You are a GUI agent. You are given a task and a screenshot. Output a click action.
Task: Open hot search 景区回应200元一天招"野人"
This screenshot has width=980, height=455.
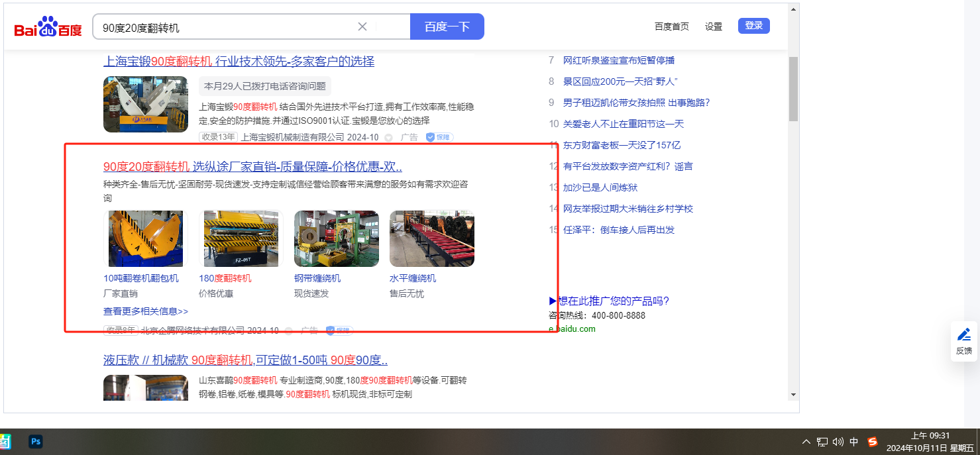click(620, 81)
